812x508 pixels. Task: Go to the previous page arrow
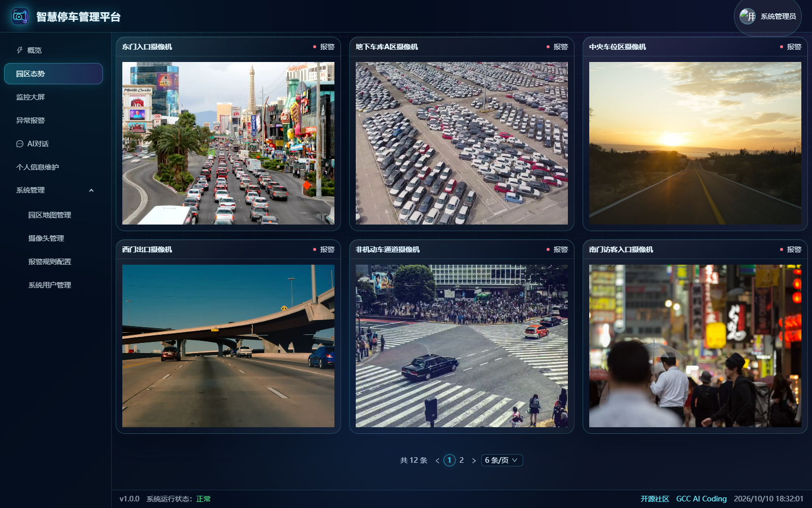click(437, 460)
